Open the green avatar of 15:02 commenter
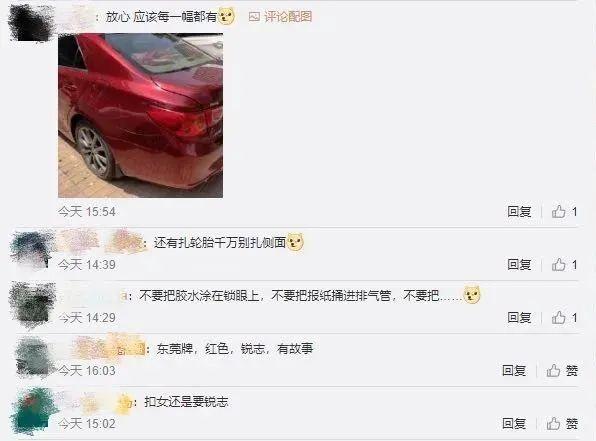 (x=33, y=411)
